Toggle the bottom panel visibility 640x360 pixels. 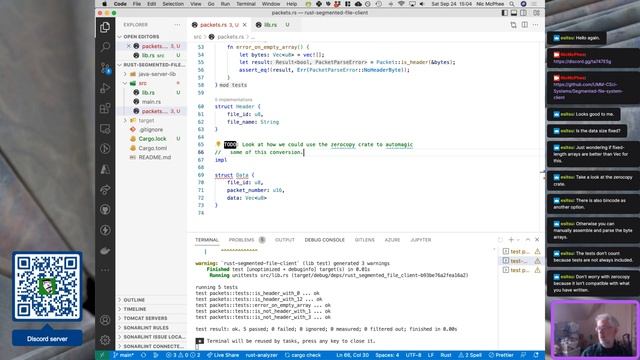tap(514, 13)
